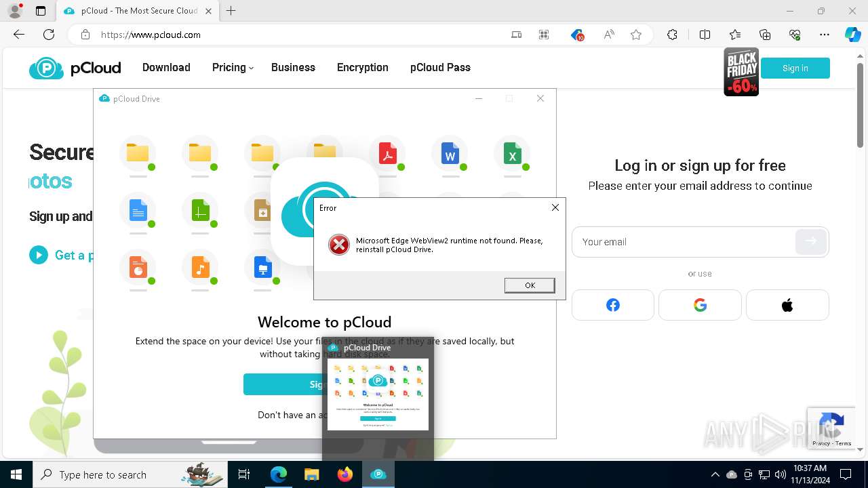The height and width of the screenshot is (488, 868).
Task: Click the open in app icon in address bar
Action: click(516, 35)
